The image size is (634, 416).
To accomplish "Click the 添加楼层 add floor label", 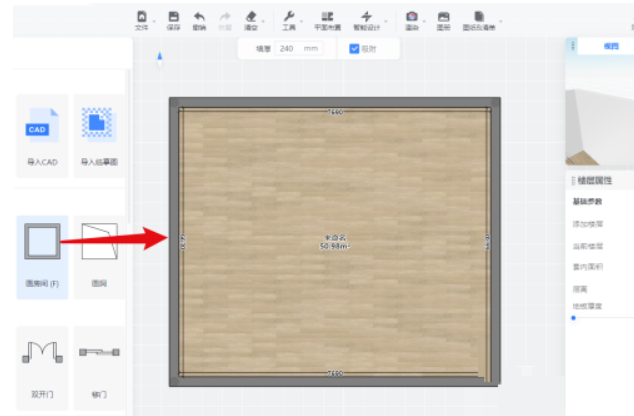I will pos(588,224).
